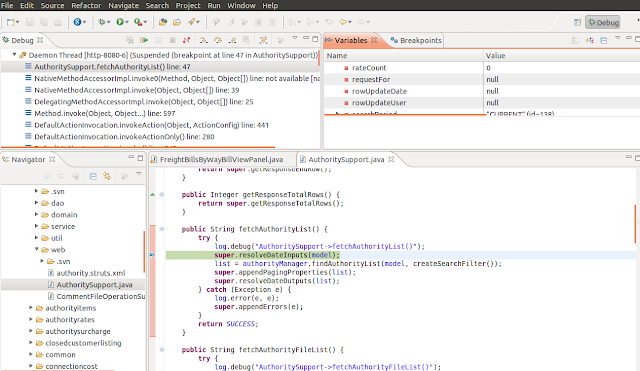Click the Open Type folder icon in toolbar

coord(163,22)
